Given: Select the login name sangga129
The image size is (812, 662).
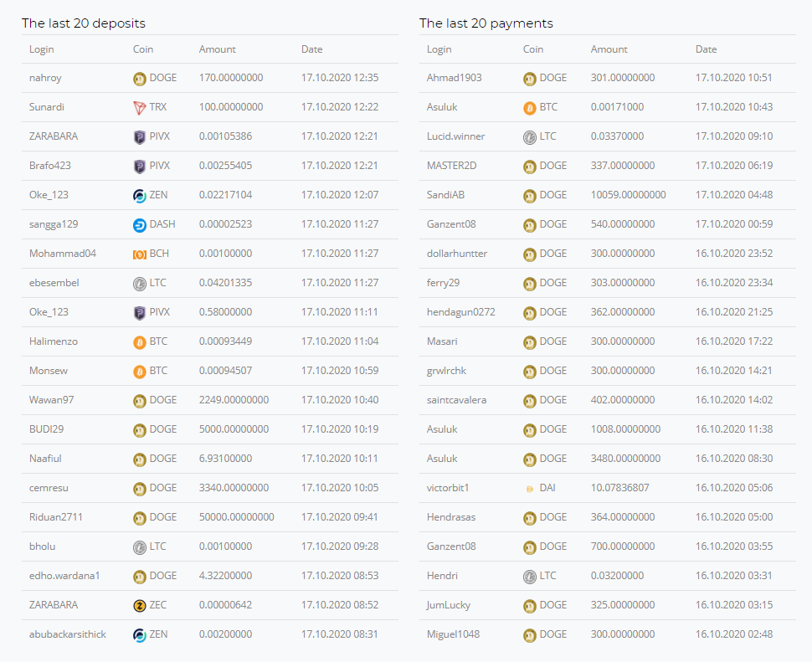Looking at the screenshot, I should click(54, 224).
